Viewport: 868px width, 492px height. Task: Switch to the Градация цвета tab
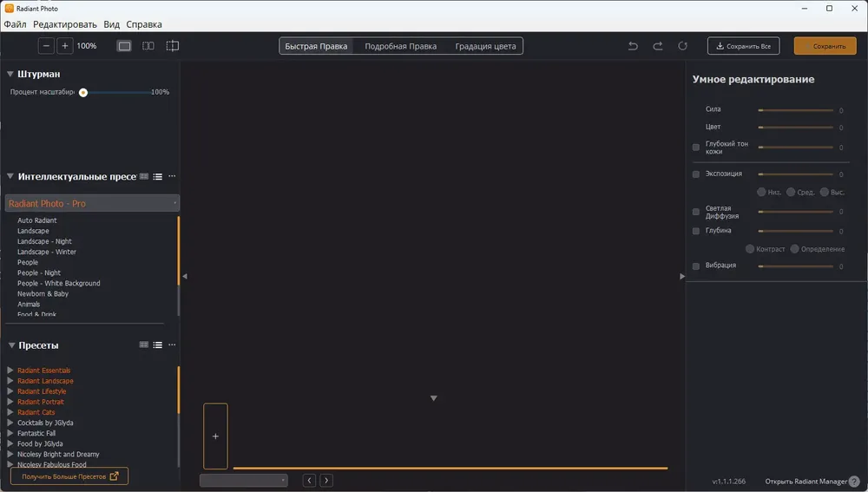click(485, 47)
